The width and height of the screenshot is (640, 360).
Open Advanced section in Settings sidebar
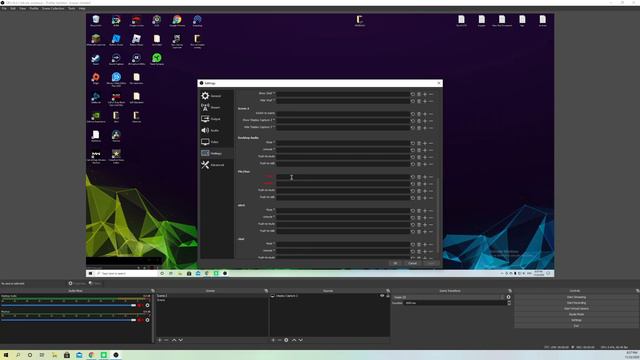[x=216, y=165]
